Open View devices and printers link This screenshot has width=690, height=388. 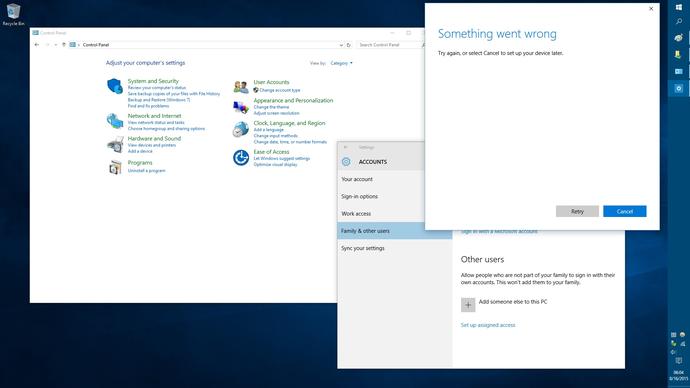pos(152,145)
